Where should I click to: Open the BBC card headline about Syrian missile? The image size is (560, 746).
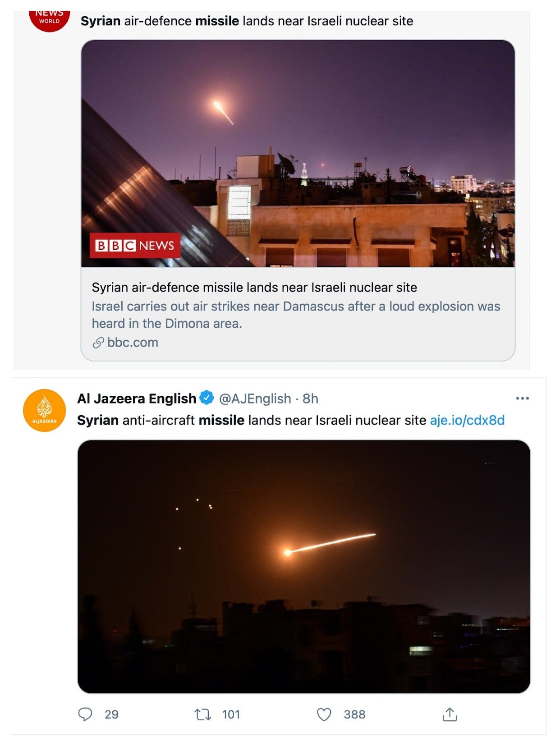pos(254,287)
